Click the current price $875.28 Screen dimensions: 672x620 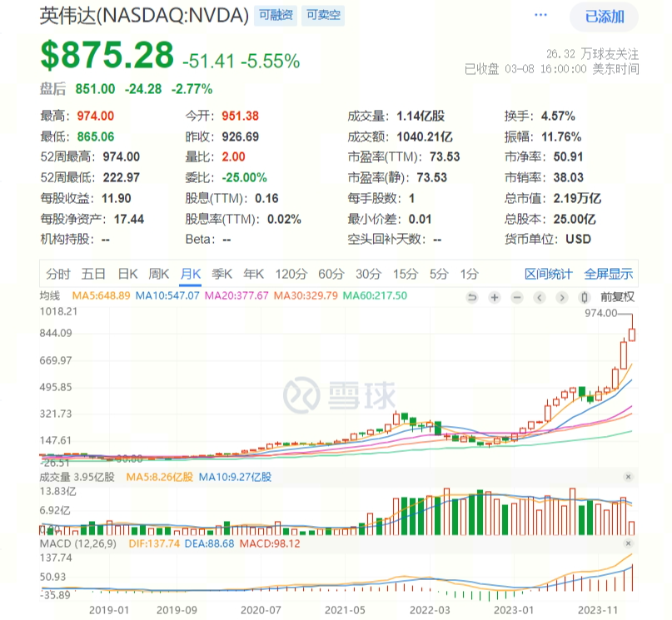107,55
